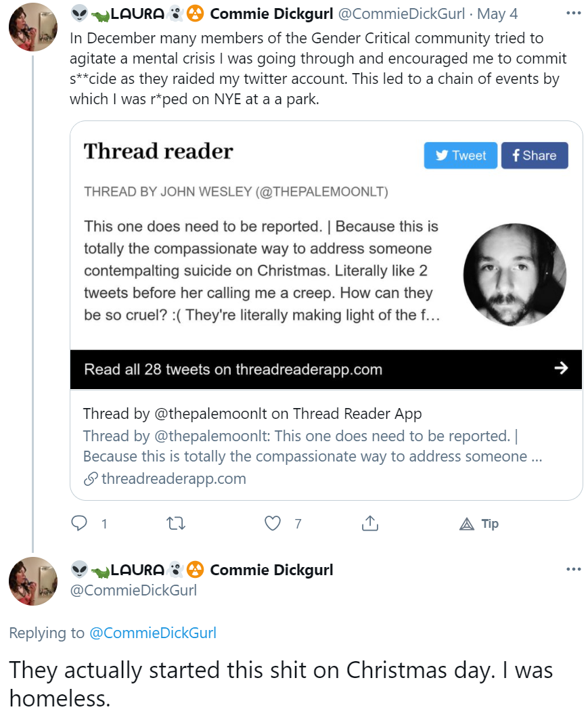The image size is (588, 720).
Task: Click the reply speech bubble icon
Action: click(x=79, y=523)
